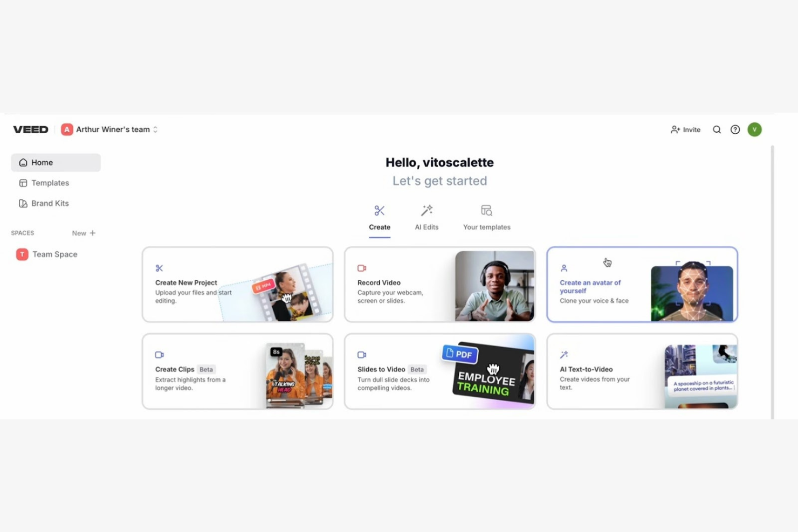The image size is (798, 532).
Task: Click the scissors icon on the Create tab
Action: pyautogui.click(x=380, y=210)
